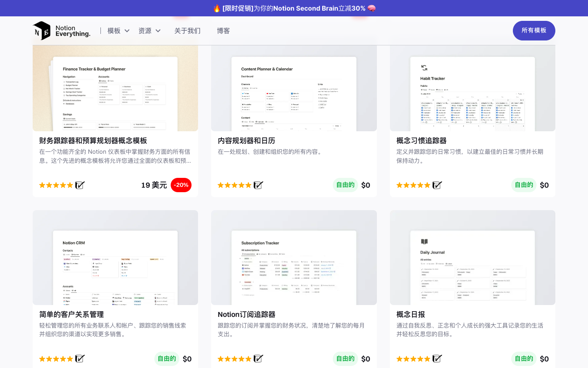Click the review icon on Habit Tracker card
Image resolution: width=588 pixels, height=368 pixels.
point(437,185)
